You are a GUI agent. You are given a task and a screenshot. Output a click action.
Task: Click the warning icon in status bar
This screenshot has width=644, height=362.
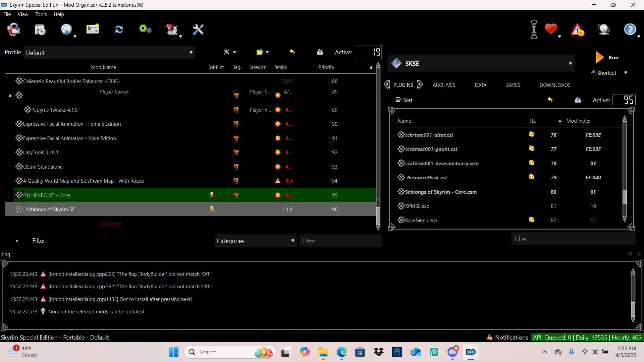tap(489, 337)
